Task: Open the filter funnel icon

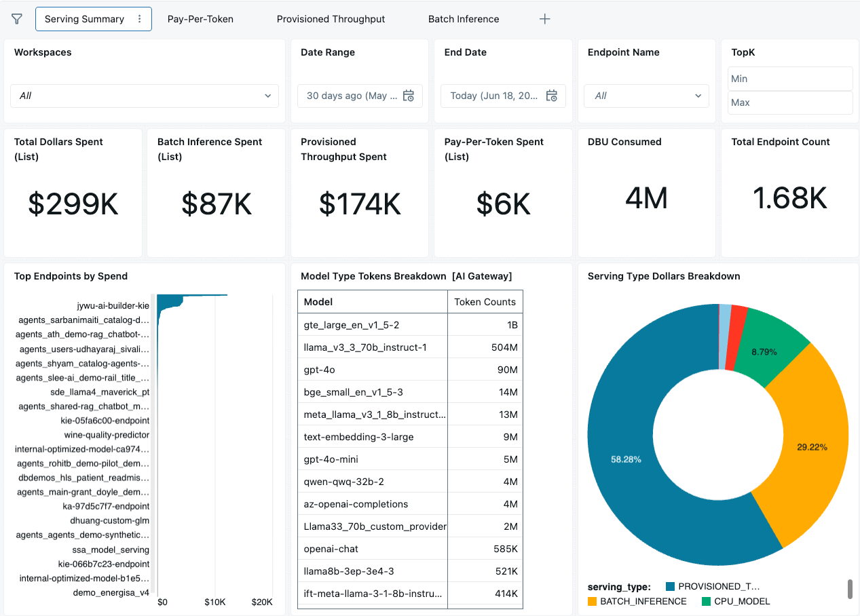Action: coord(17,19)
